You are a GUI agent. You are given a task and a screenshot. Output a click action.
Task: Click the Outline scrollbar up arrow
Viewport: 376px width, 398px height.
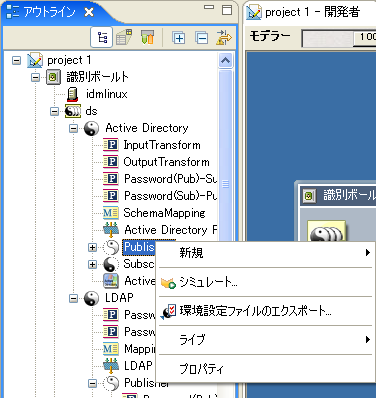coord(225,61)
